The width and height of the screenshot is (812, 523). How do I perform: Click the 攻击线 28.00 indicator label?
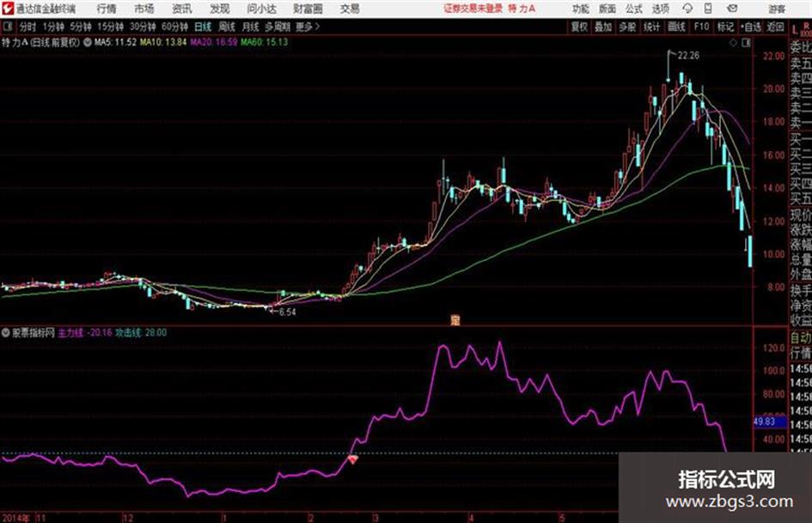coord(141,332)
